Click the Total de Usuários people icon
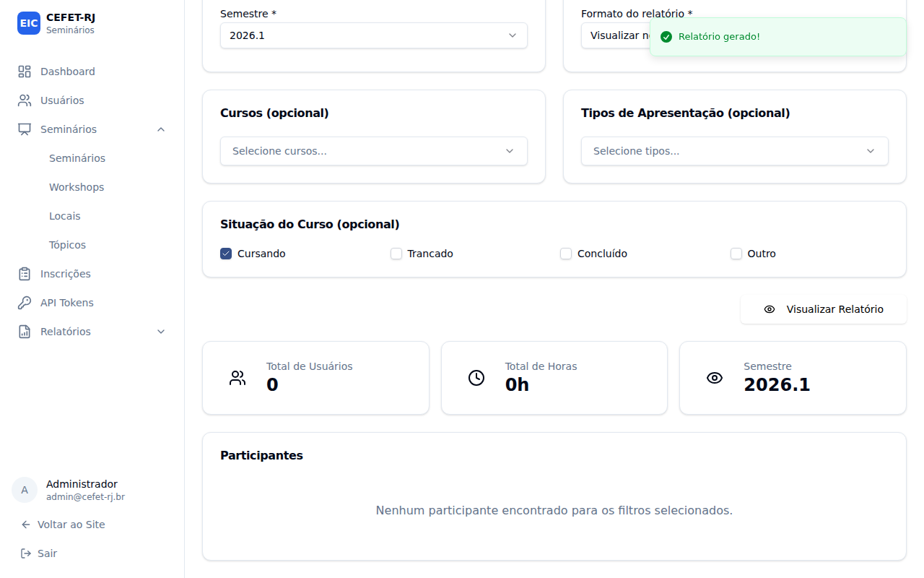Image resolution: width=924 pixels, height=578 pixels. [x=237, y=378]
